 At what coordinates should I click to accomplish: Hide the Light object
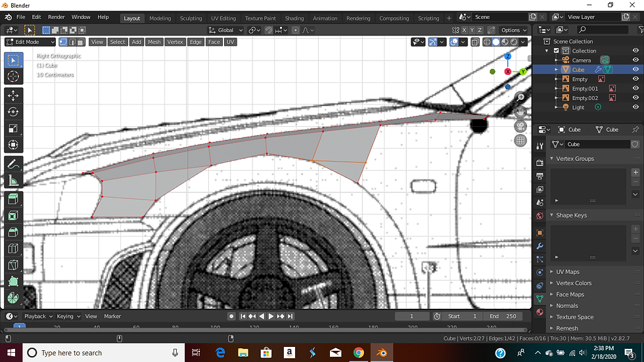pos(635,107)
